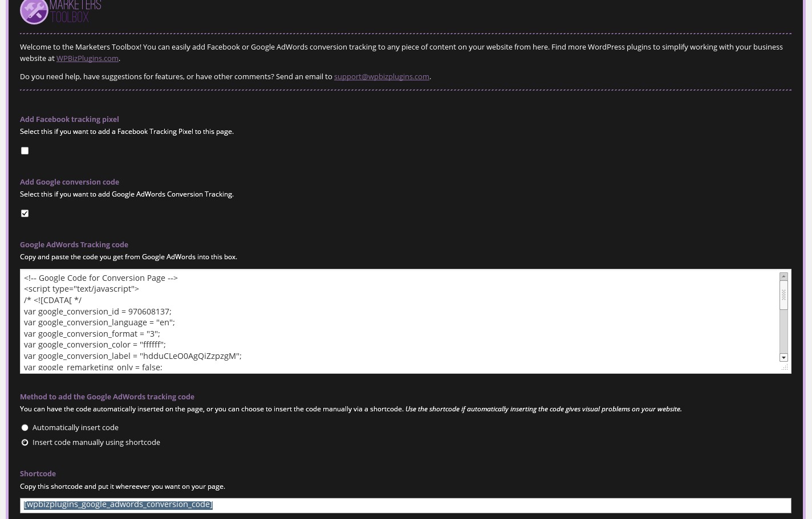This screenshot has height=519, width=812.
Task: Click the line var google_conversion_format = "3";
Action: tap(92, 333)
